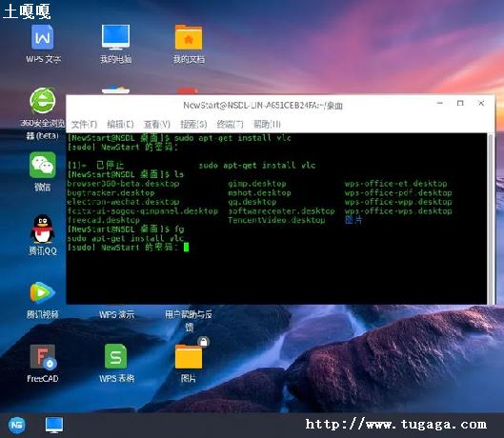Open WPS 表格 desktop icon

coord(115,356)
